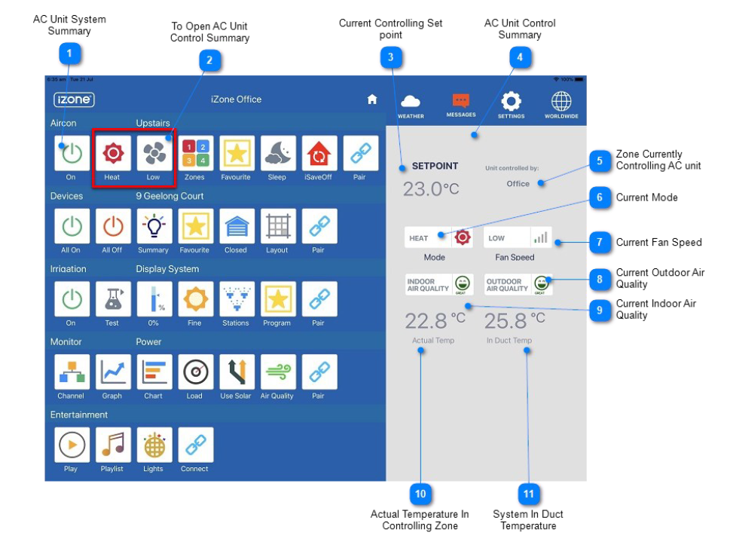This screenshot has height=560, width=730.
Task: Open Aircon Favourite star icon
Action: point(237,153)
